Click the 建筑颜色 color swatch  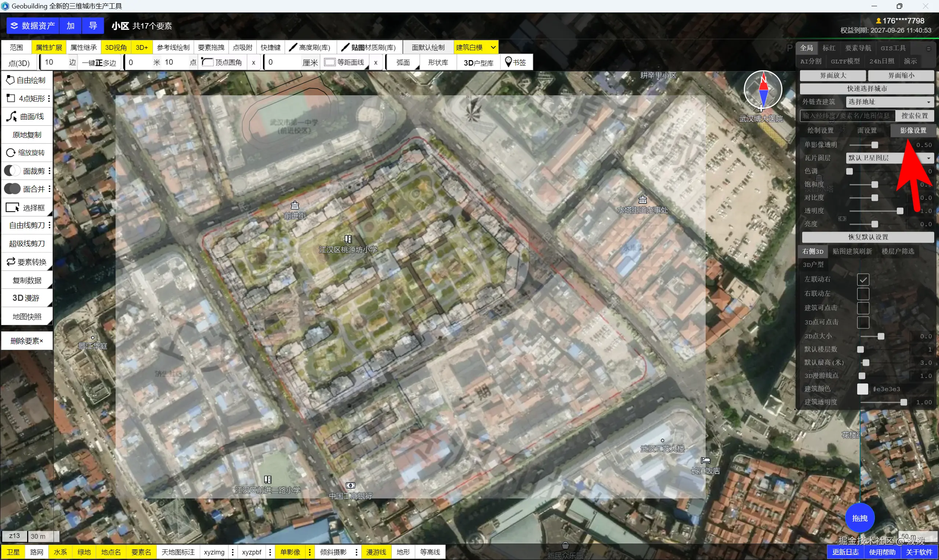pos(862,389)
